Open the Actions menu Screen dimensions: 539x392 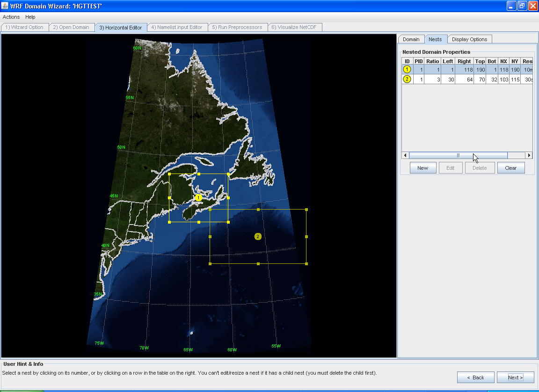click(x=11, y=17)
